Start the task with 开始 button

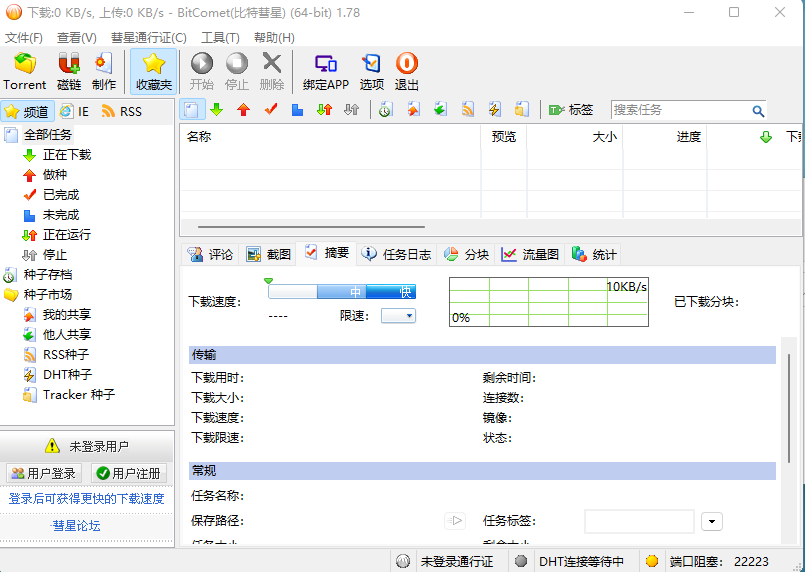click(202, 72)
